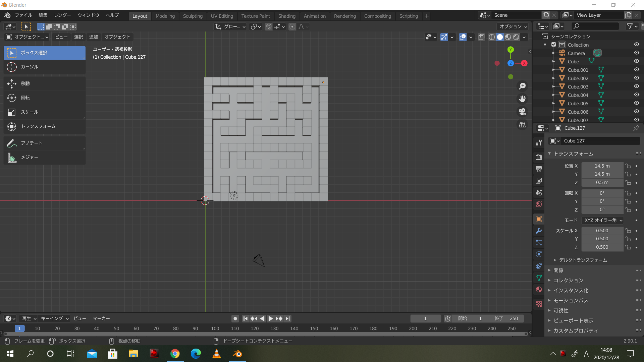Toggle viewport visibility of Cube.006
Screen dimensions: 644x362
click(637, 111)
